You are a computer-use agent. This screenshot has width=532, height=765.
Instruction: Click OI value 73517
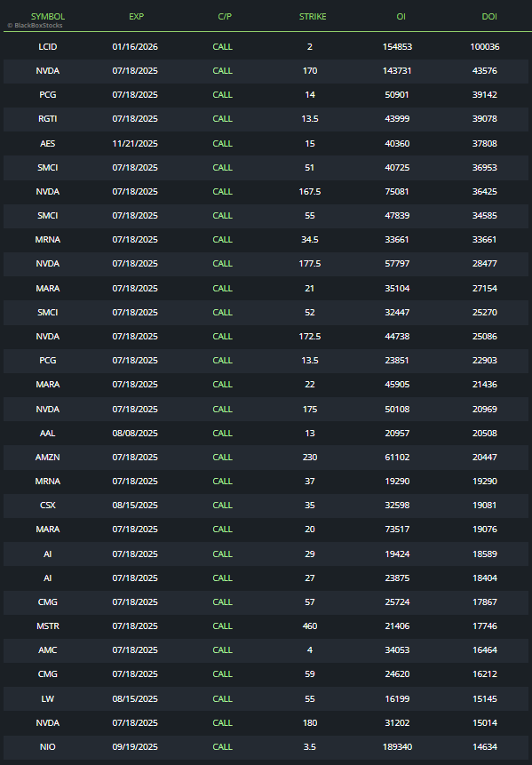[397, 529]
